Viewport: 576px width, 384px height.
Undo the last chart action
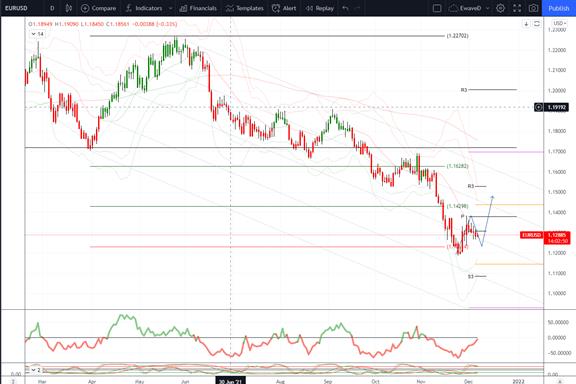coord(345,8)
